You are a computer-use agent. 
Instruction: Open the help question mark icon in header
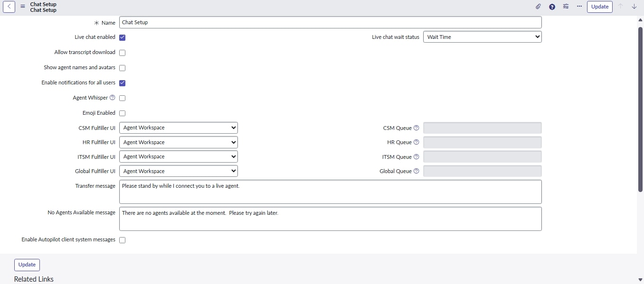click(552, 7)
